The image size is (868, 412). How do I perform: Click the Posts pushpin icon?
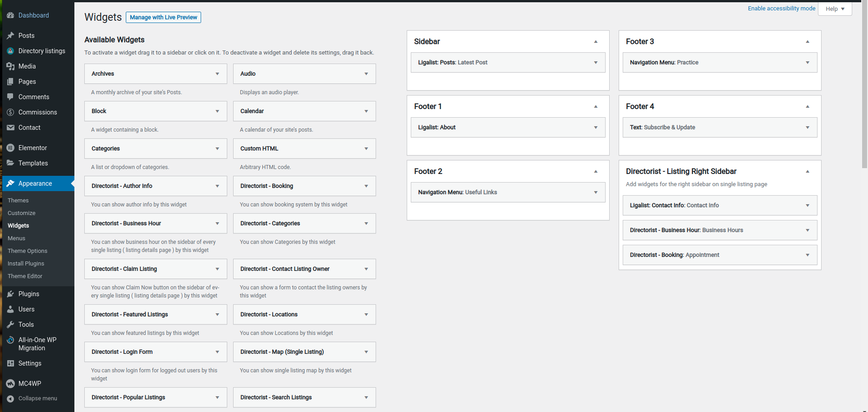tap(10, 36)
